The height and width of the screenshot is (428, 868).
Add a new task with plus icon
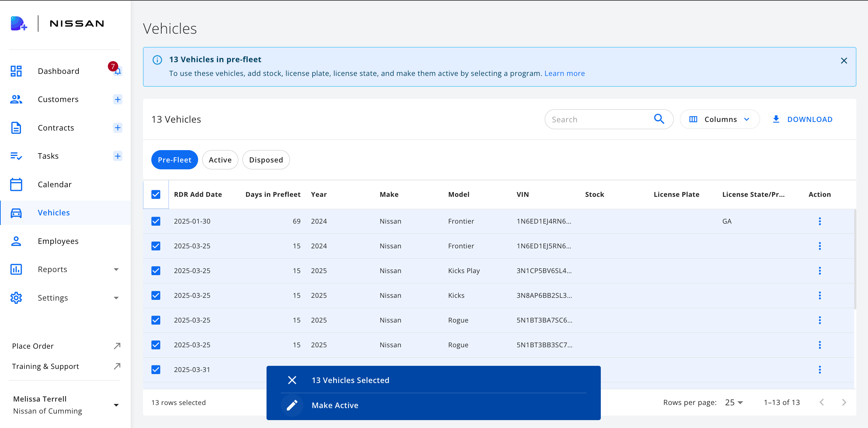click(118, 156)
